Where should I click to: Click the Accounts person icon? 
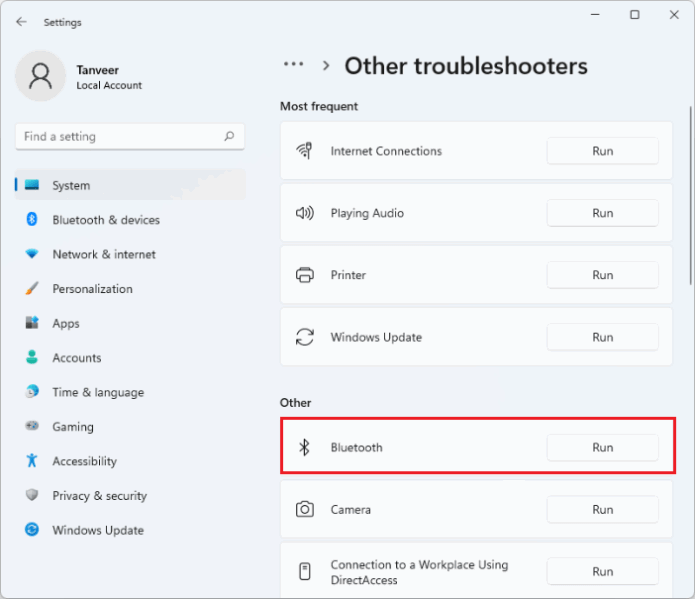(32, 357)
